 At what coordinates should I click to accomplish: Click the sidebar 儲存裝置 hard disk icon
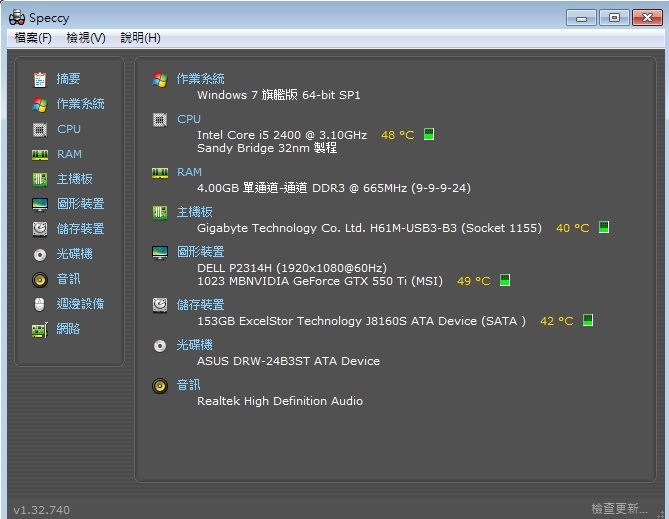(x=40, y=229)
